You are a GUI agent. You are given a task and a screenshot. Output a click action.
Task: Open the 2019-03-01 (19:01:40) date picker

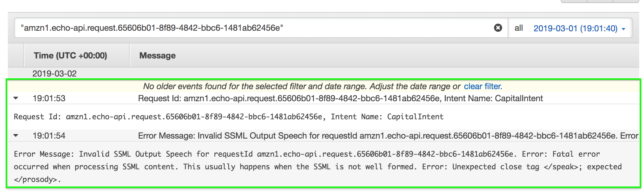click(575, 28)
